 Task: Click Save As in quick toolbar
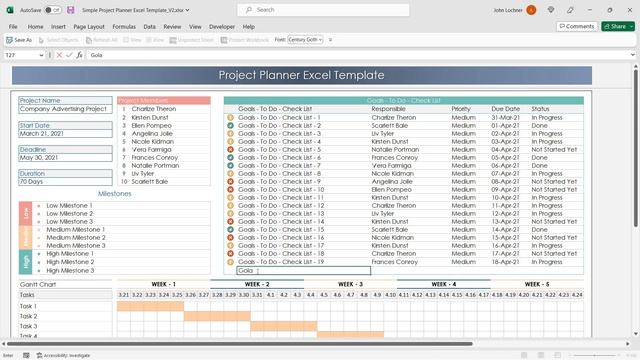[19, 40]
